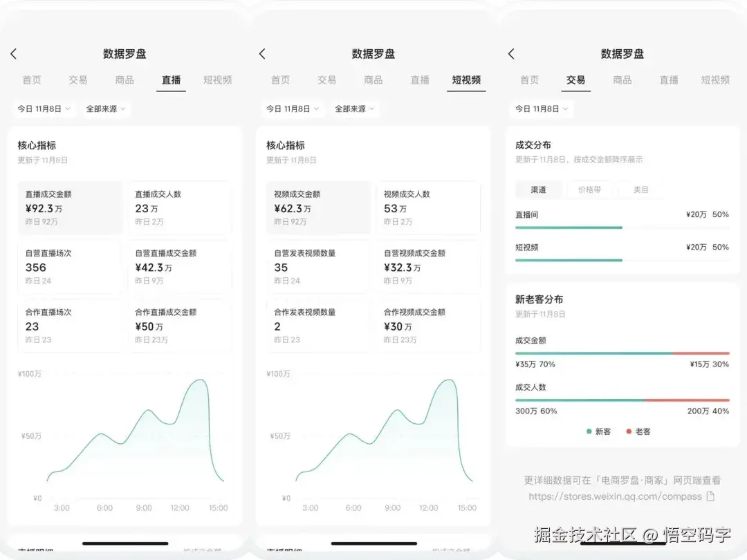Switch to the 首页 tab on the left panel
The height and width of the screenshot is (560, 747).
(x=31, y=80)
